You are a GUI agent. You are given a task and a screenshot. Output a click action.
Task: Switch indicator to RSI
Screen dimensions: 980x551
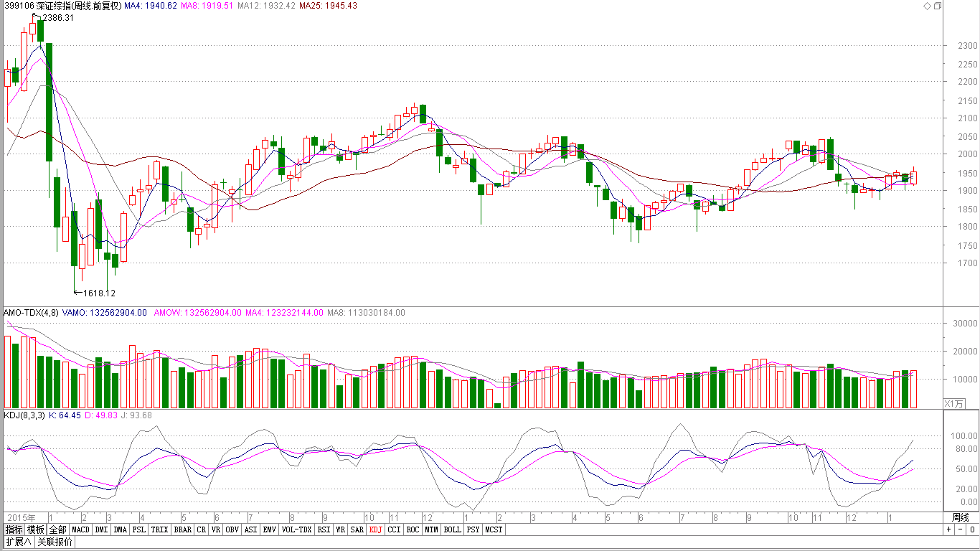point(324,529)
